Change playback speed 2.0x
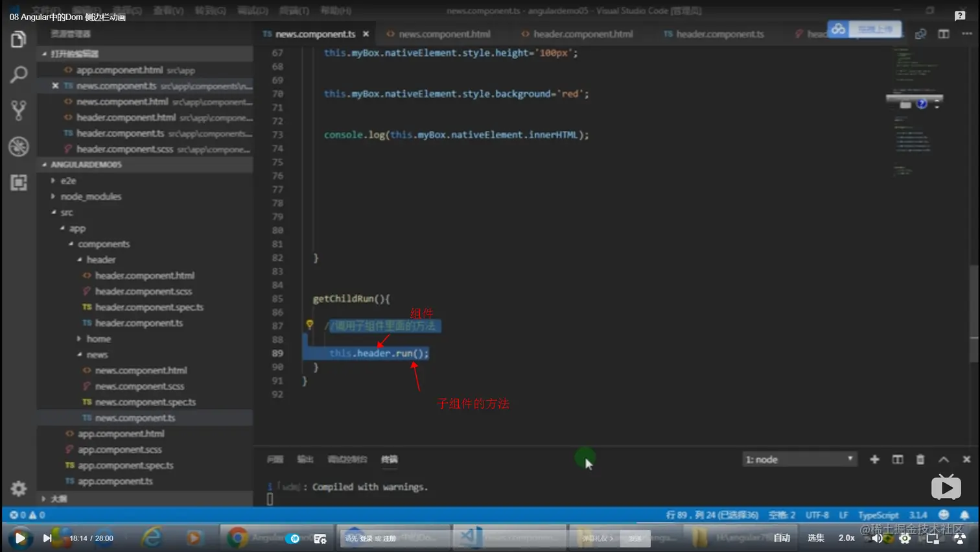 click(x=846, y=538)
